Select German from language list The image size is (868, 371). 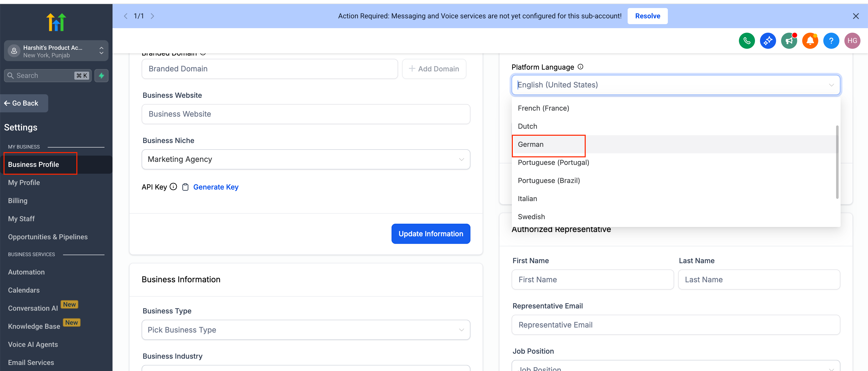tap(531, 144)
